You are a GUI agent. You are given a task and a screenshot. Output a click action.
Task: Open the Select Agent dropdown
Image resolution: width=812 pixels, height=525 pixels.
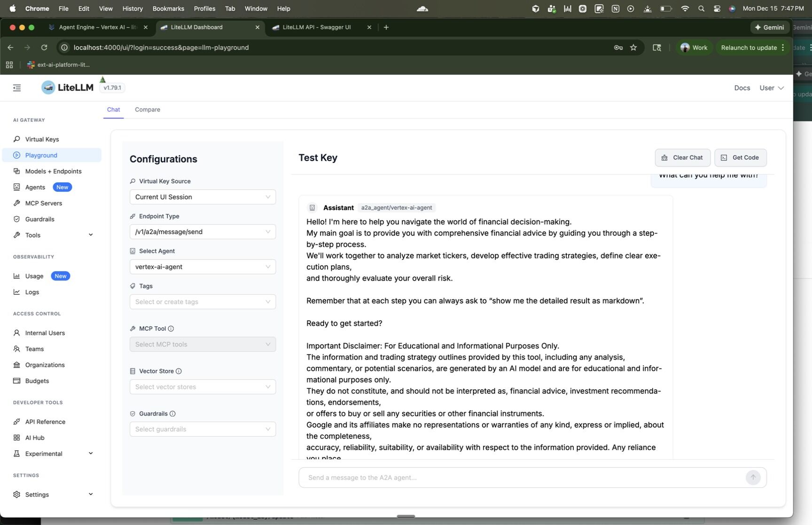click(x=203, y=267)
